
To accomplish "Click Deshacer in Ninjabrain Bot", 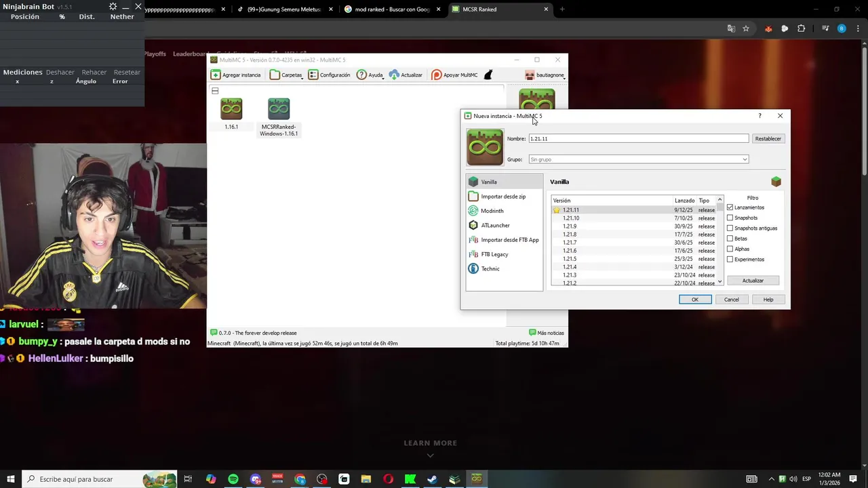I will click(60, 72).
